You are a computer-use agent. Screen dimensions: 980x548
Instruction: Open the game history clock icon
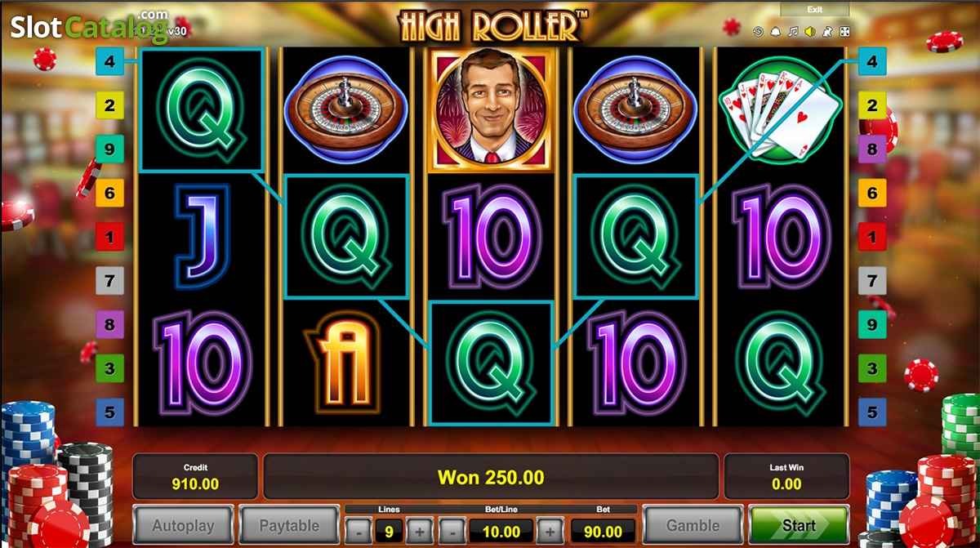pyautogui.click(x=759, y=32)
